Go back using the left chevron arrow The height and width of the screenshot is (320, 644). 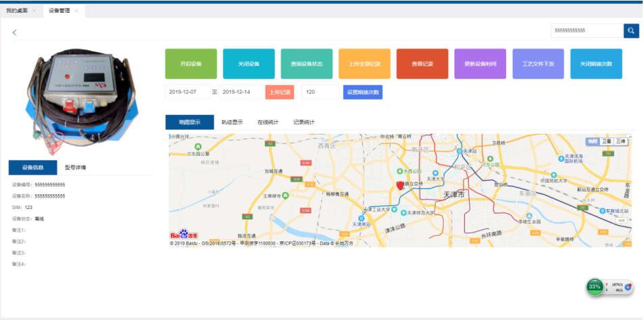(15, 32)
